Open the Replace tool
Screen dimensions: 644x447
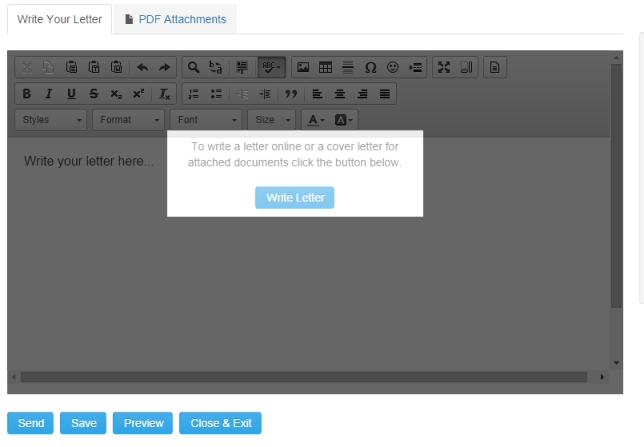(216, 67)
